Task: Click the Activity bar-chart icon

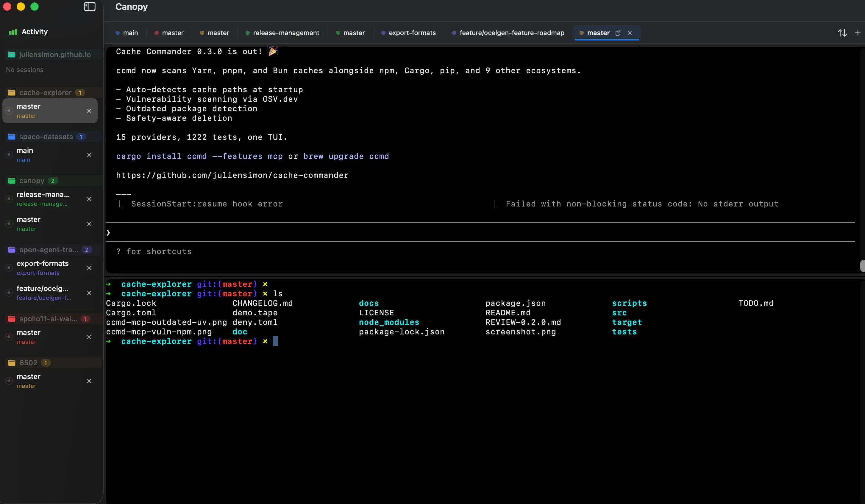Action: (13, 32)
